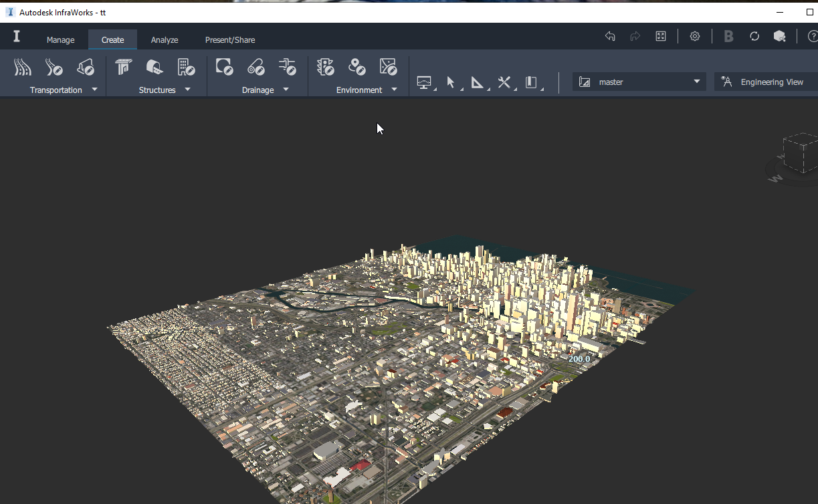This screenshot has width=818, height=504.
Task: Select the pipes tool under Drainage
Action: [x=256, y=67]
